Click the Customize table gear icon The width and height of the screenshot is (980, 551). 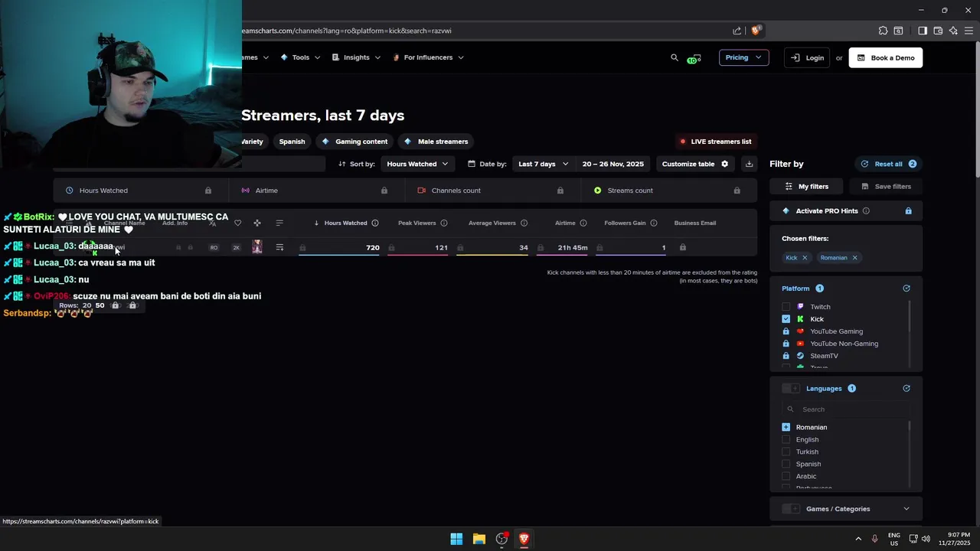pyautogui.click(x=725, y=164)
